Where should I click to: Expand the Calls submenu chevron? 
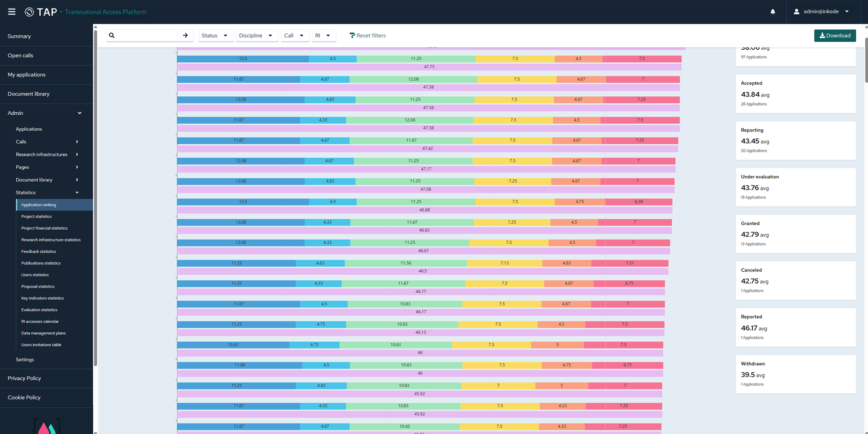tap(77, 142)
